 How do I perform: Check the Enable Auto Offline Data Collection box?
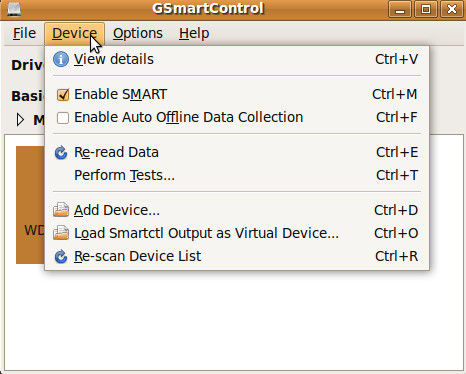coord(63,118)
